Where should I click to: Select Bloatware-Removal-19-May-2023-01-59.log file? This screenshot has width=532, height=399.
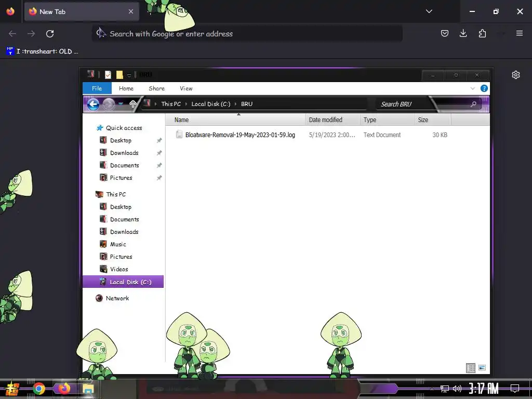[240, 135]
